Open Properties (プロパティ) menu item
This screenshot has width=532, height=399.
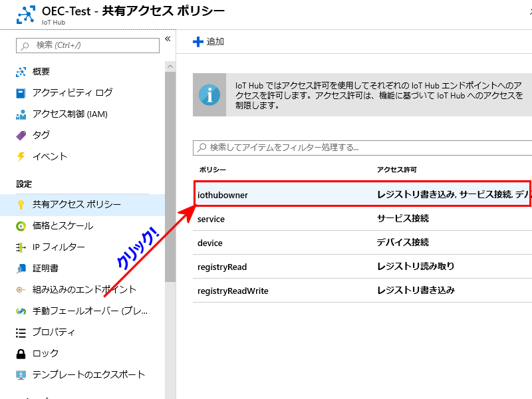54,332
